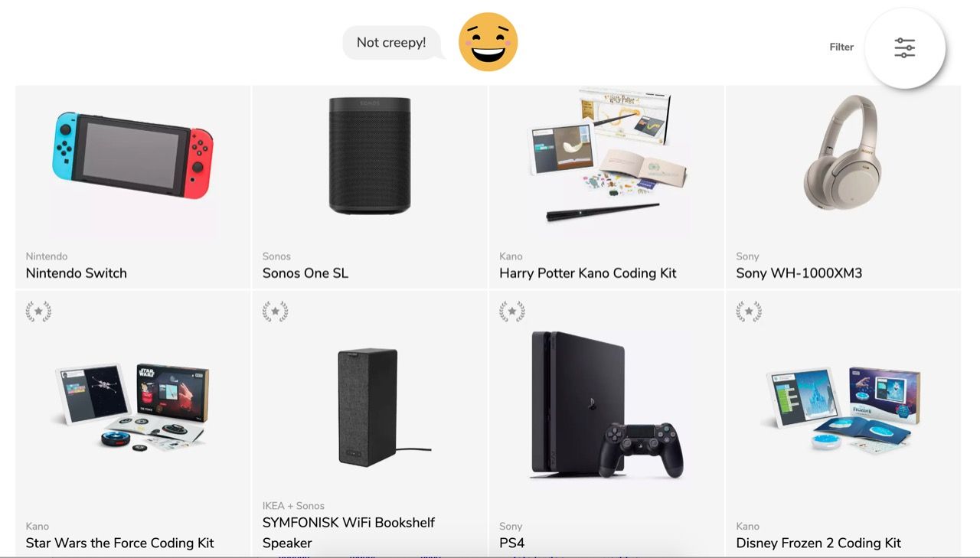Screen dimensions: 980x558
Task: Click the Filter label text
Action: (841, 47)
